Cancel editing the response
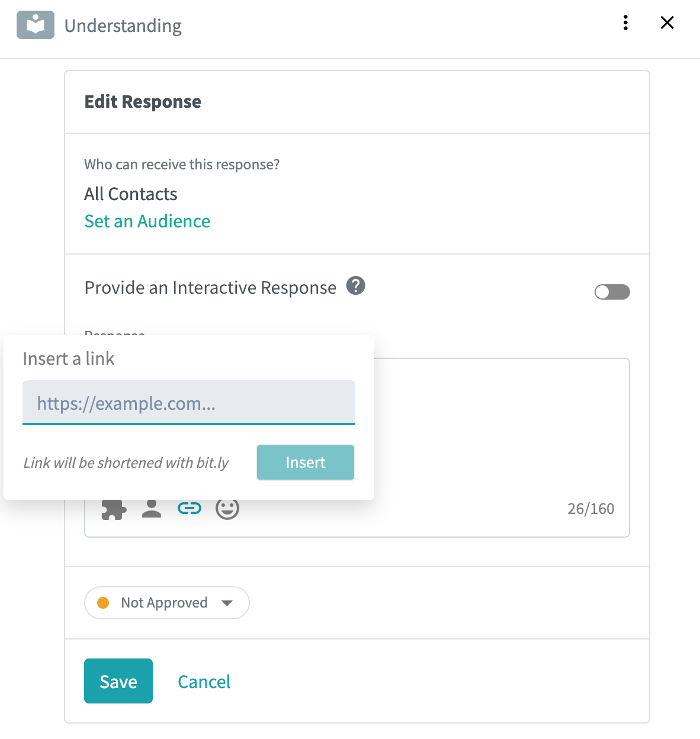700x739 pixels. click(204, 682)
